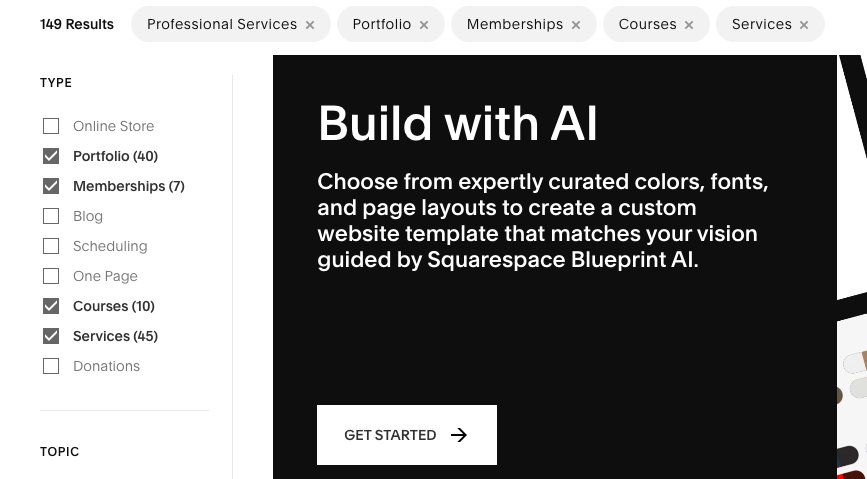The image size is (867, 479).
Task: Remove the Courses filter chip
Action: point(689,25)
